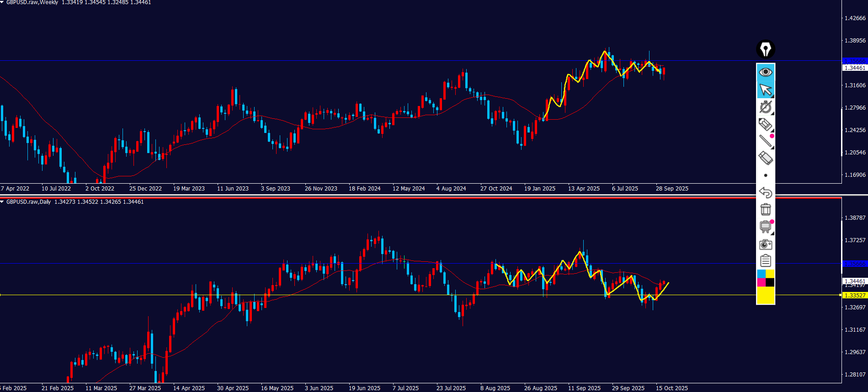This screenshot has height=392, width=868.
Task: Undo the last drawing stroke
Action: click(x=766, y=192)
